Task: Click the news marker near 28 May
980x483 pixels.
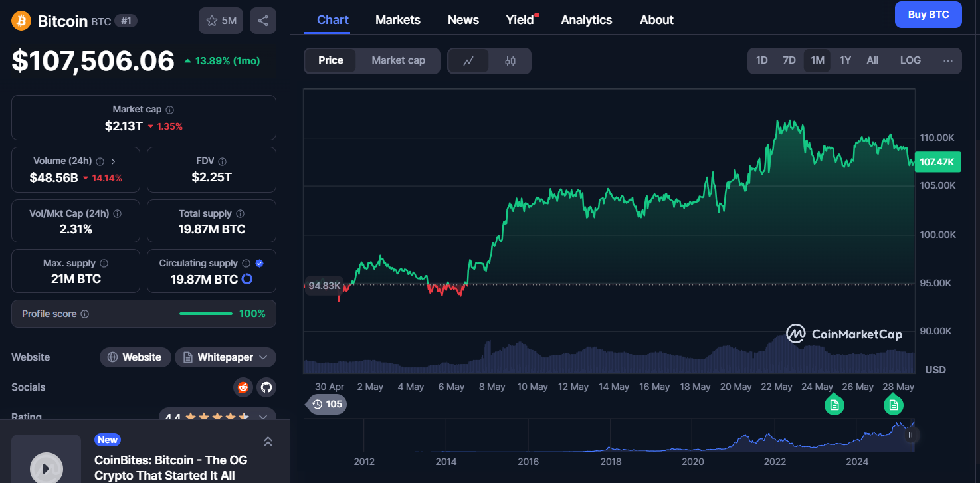Action: point(893,404)
